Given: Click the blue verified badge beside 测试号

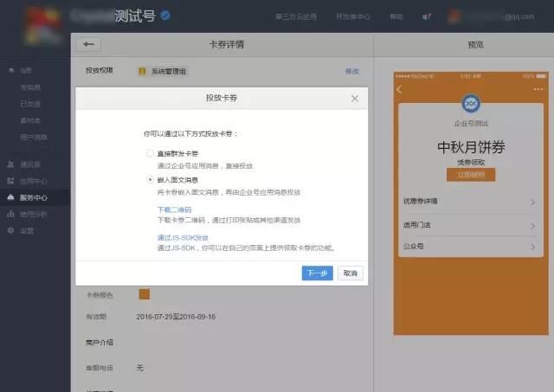Looking at the screenshot, I should [165, 16].
